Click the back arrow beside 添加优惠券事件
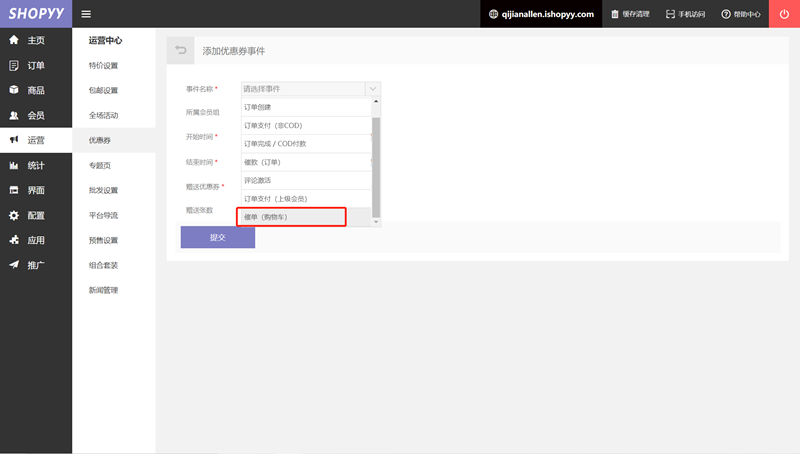This screenshot has width=800, height=454. 181,50
